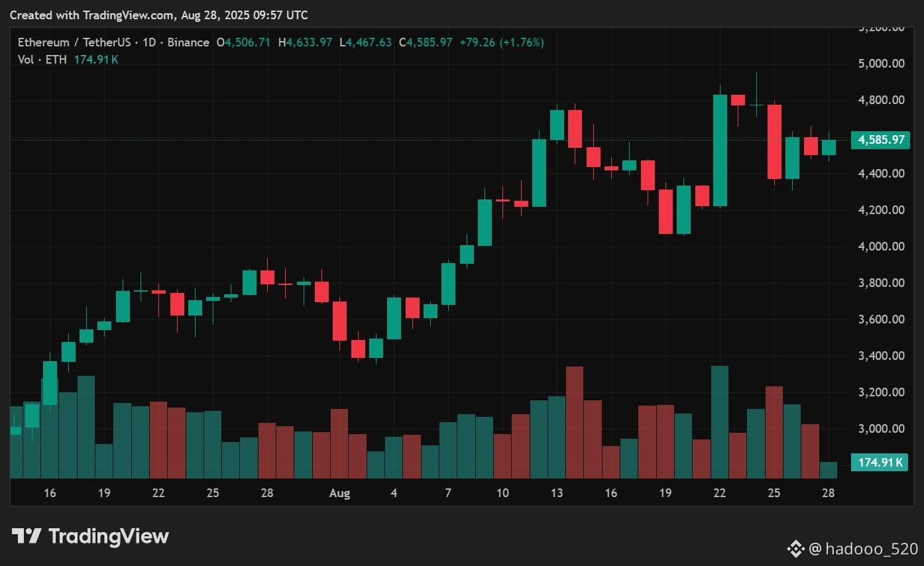Click the 13 date label on time axis
The width and height of the screenshot is (924, 566).
557,493
